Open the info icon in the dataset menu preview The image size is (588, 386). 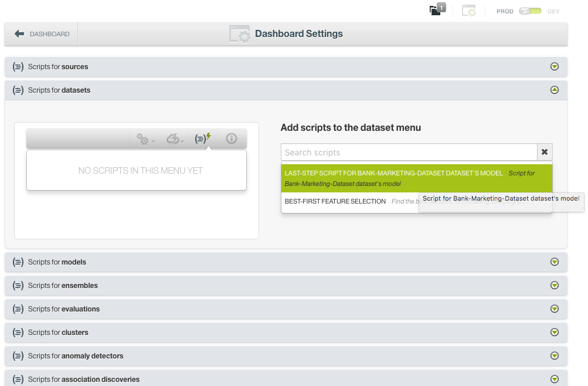point(231,138)
